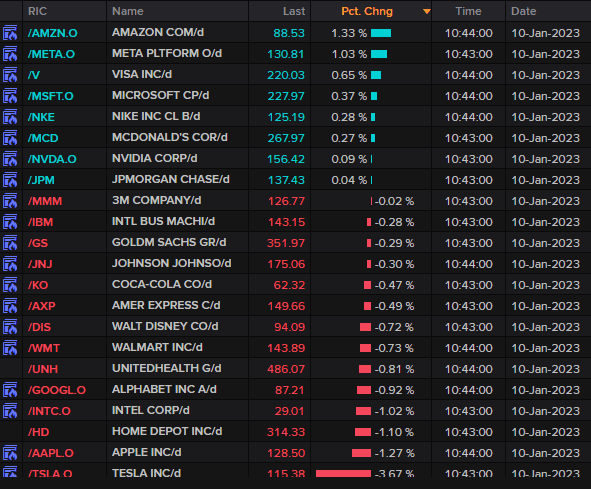This screenshot has width=591, height=489.
Task: Click the 3M COMPANY/d name cell
Action: pyautogui.click(x=156, y=200)
